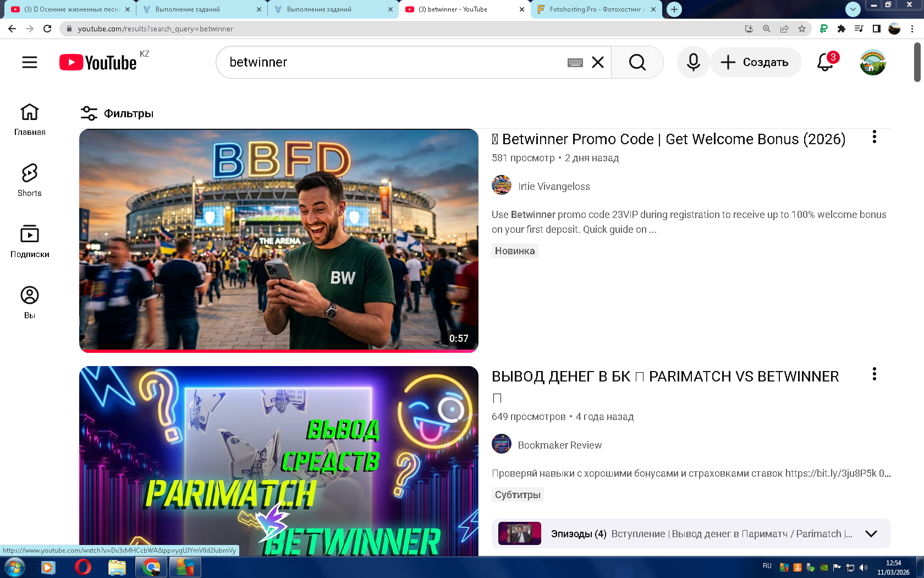Open the Вы section in sidebar
The height and width of the screenshot is (578, 924).
[30, 303]
